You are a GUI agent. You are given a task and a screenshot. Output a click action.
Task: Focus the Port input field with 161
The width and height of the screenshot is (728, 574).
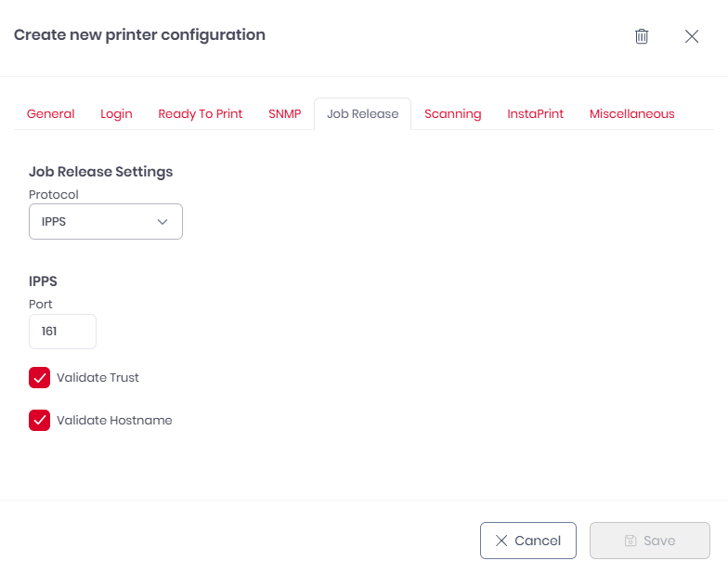point(62,332)
